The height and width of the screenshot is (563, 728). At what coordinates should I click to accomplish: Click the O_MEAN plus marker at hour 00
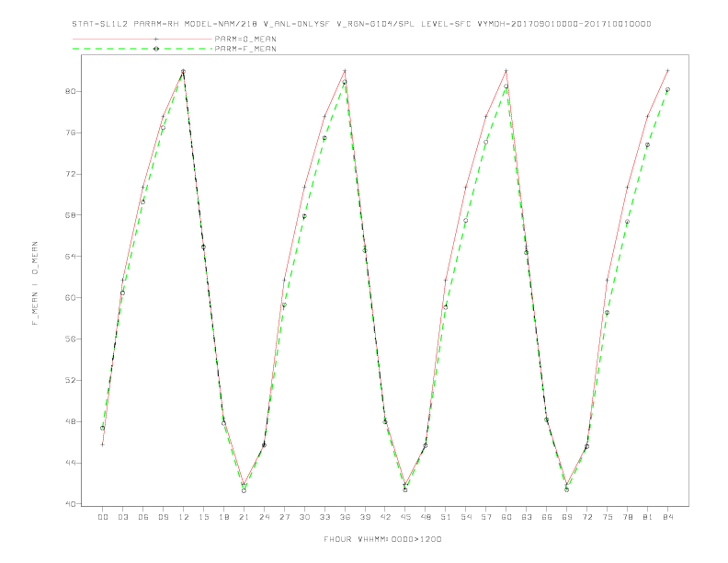(103, 444)
